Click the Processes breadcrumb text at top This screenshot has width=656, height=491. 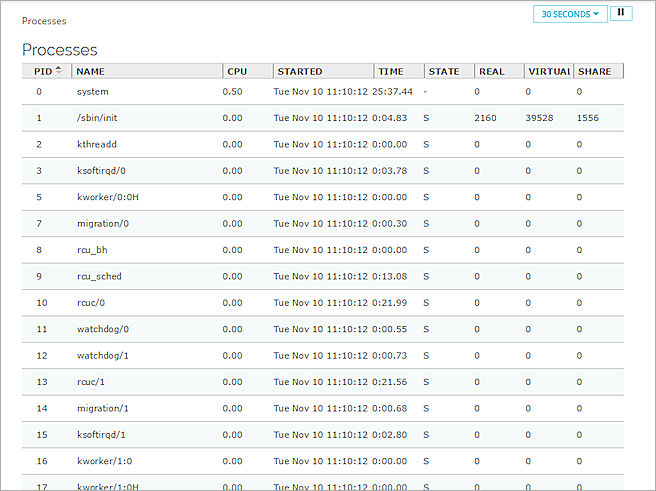(x=42, y=20)
